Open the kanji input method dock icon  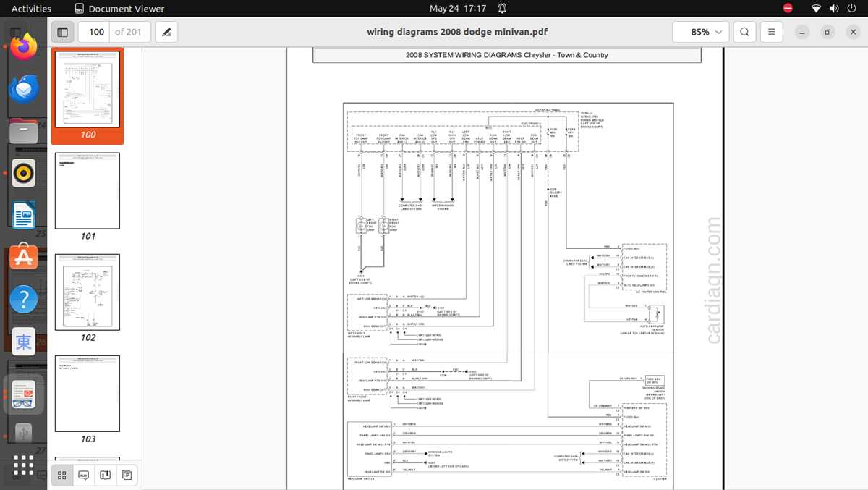[x=23, y=342]
